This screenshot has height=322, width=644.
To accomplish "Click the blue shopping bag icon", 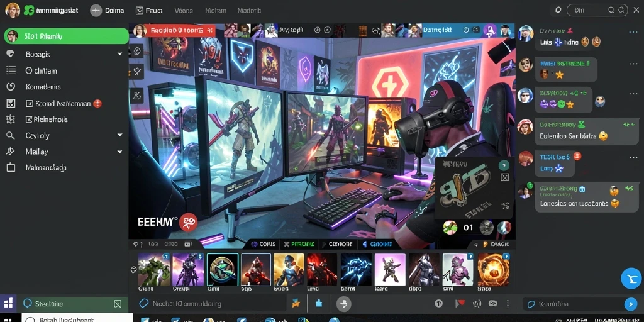I will point(319,304).
